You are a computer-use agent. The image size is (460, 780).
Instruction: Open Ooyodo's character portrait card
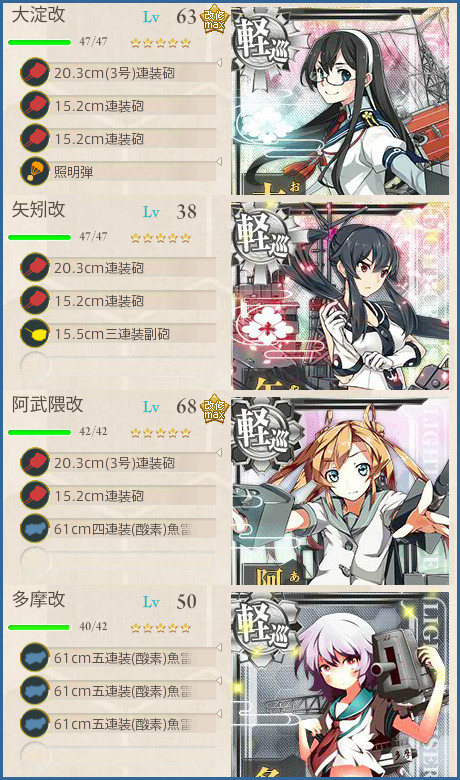(x=340, y=100)
